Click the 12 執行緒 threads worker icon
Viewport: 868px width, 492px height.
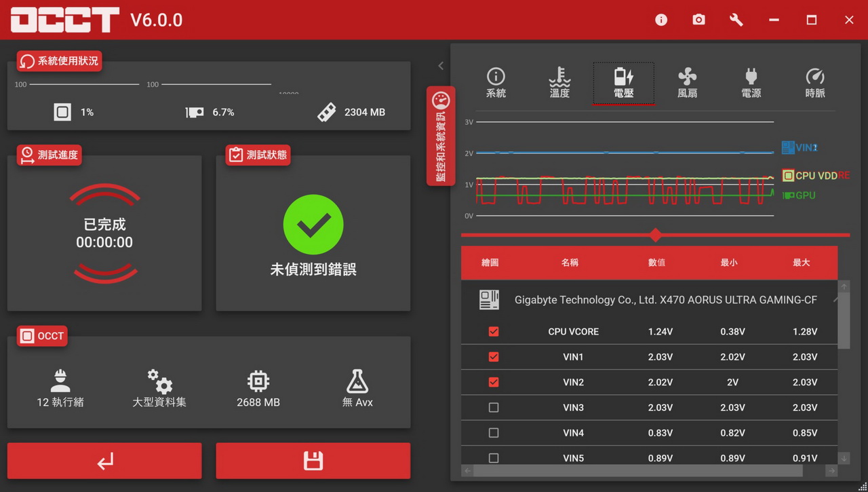(x=60, y=381)
